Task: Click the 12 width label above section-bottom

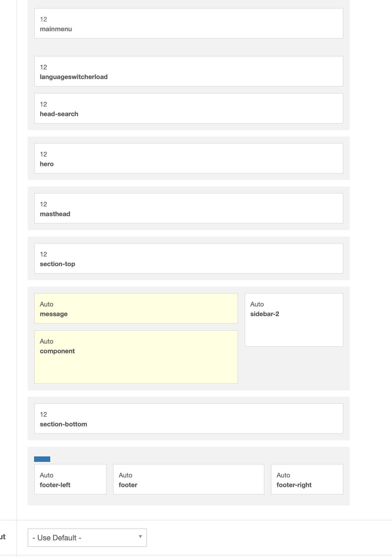Action: click(x=43, y=415)
